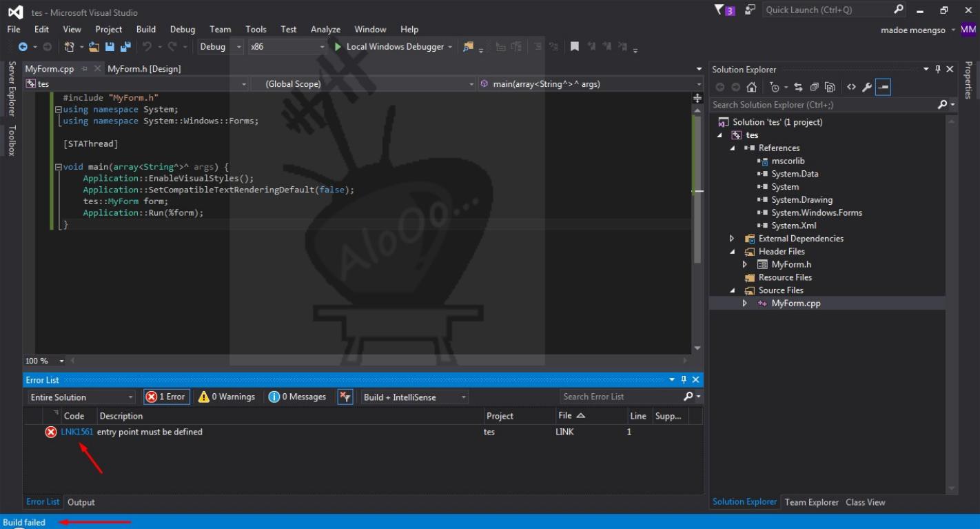Open Properties with the wrench icon

click(868, 87)
